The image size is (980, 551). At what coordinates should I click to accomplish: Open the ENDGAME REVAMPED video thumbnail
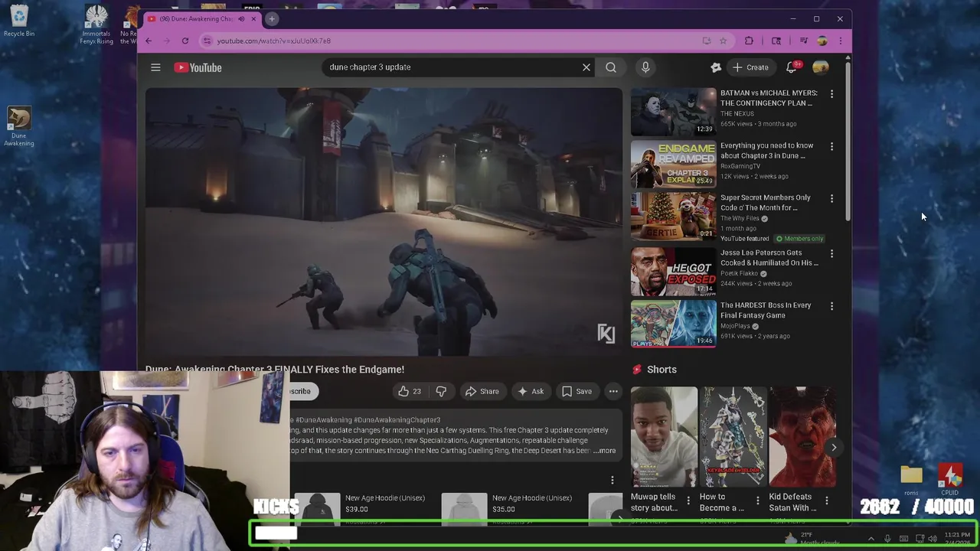(673, 164)
